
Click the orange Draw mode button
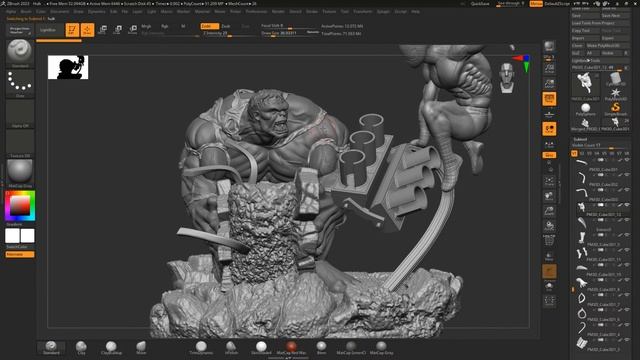pos(87,30)
